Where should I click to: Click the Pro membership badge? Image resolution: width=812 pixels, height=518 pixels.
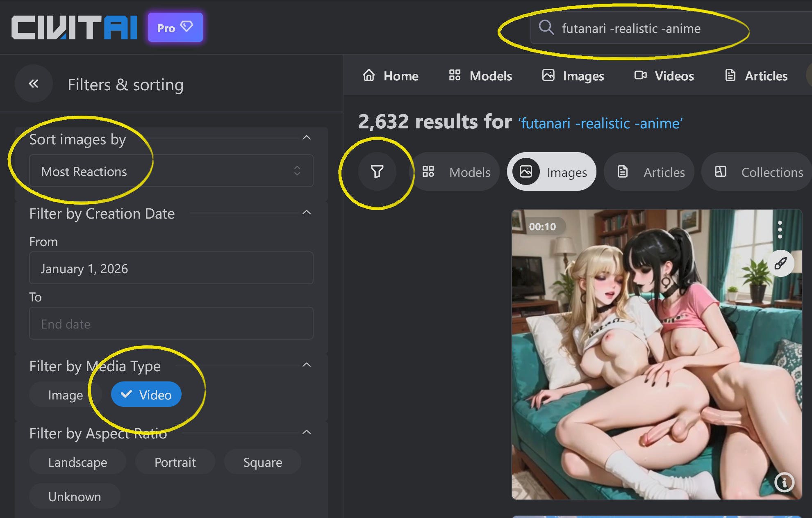click(175, 27)
